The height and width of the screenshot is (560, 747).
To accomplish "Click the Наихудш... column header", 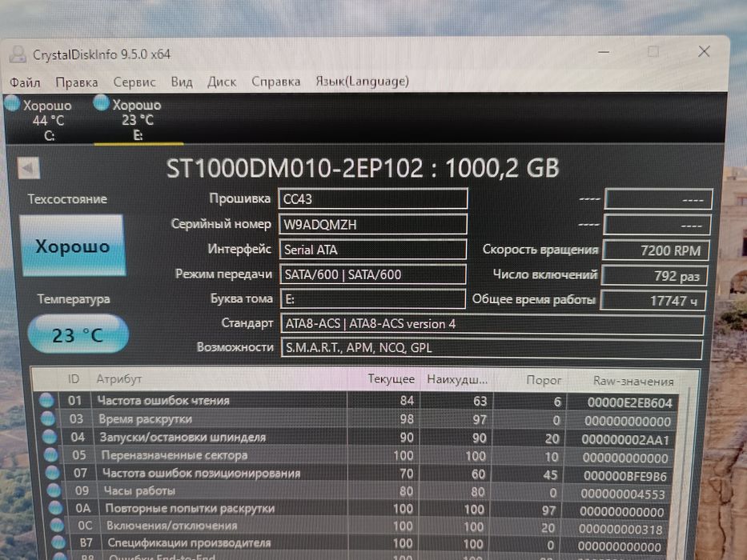I will [457, 380].
